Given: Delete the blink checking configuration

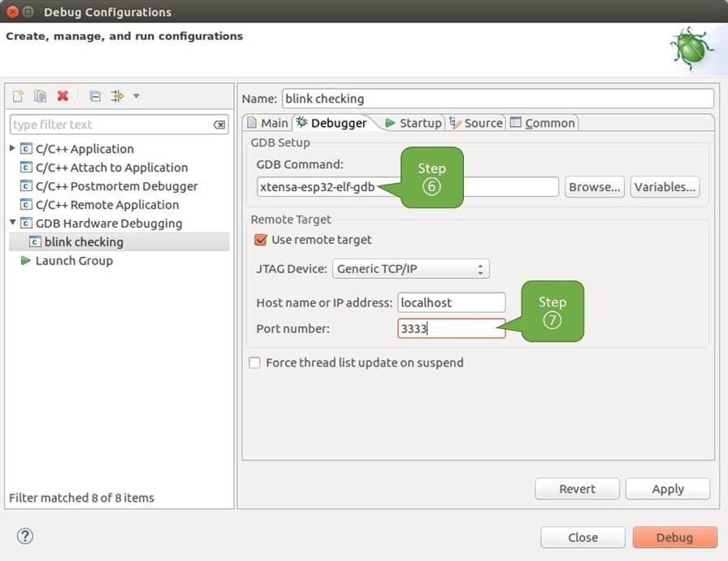Looking at the screenshot, I should [x=63, y=96].
